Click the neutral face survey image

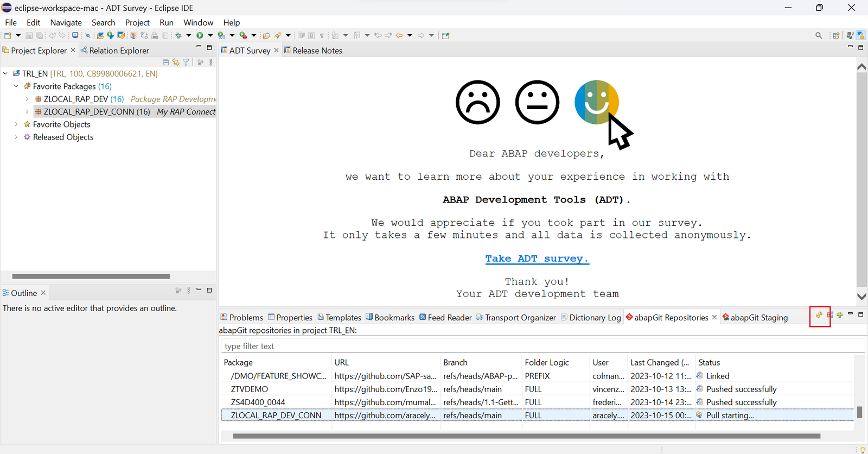tap(537, 102)
